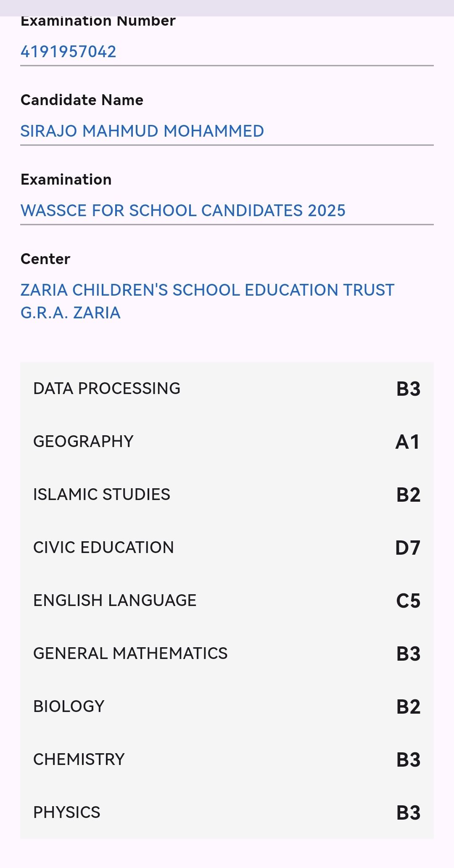This screenshot has width=454, height=868.
Task: Click the A1 grade for Geography
Action: click(x=408, y=442)
